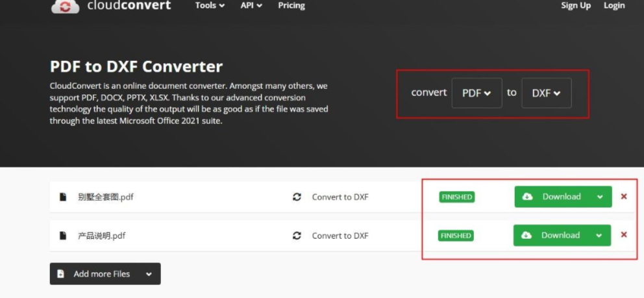Click Convert to DXF in 产品说明.pdf row

(x=340, y=236)
